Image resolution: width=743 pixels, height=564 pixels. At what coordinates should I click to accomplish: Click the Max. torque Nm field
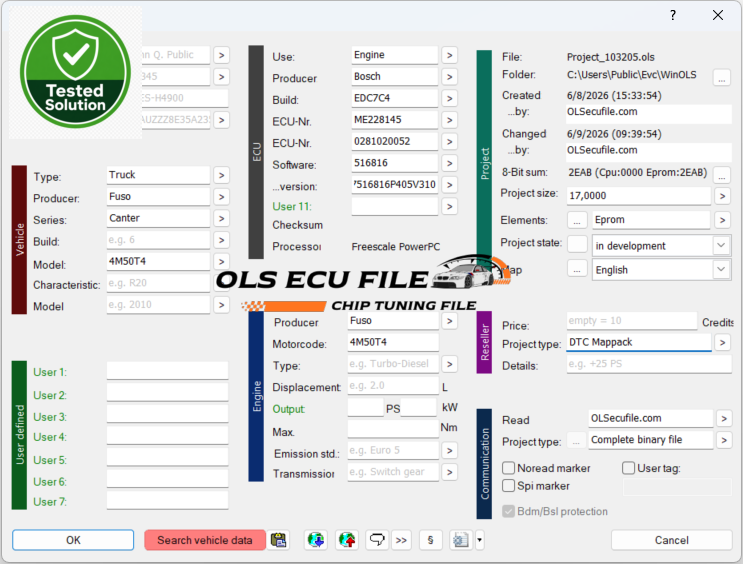tap(393, 429)
